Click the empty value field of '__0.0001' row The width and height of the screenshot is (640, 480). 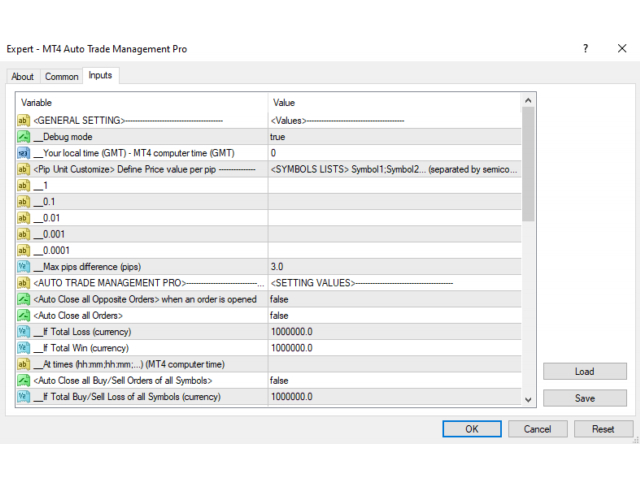[395, 251]
